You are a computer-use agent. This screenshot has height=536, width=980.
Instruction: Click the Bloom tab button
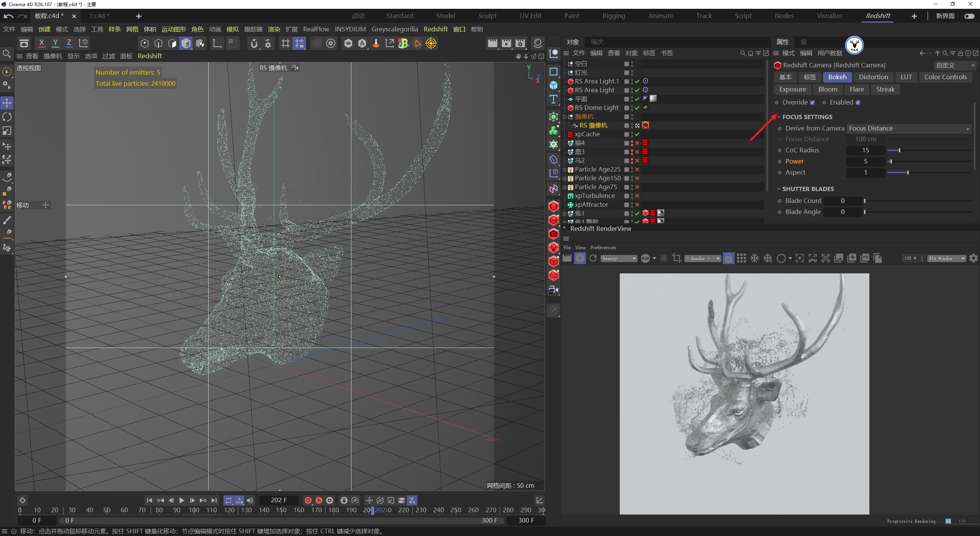(828, 89)
